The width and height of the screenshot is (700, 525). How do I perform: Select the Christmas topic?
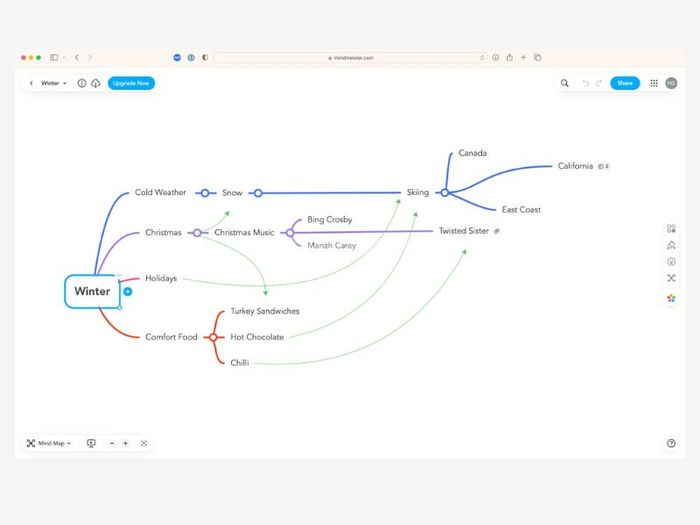pos(163,233)
